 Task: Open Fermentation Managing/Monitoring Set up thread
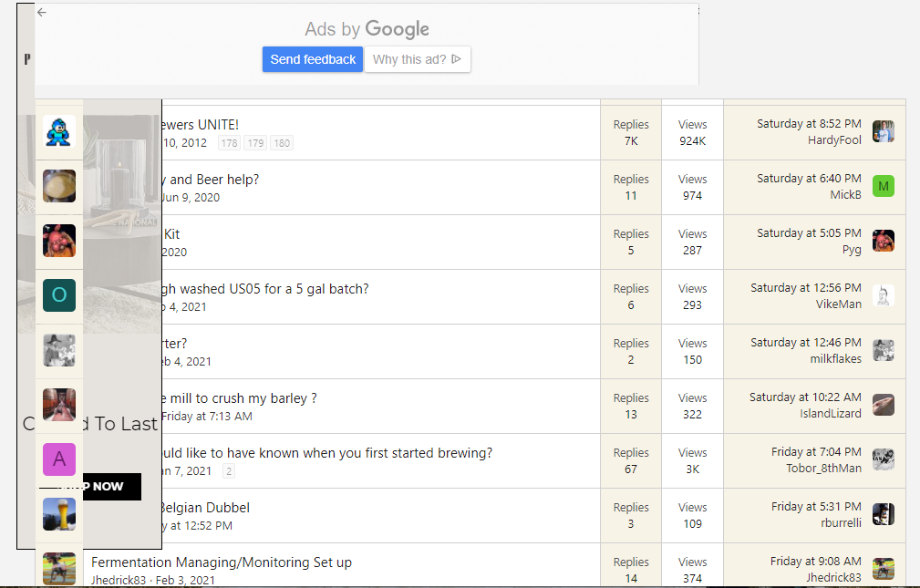[222, 562]
